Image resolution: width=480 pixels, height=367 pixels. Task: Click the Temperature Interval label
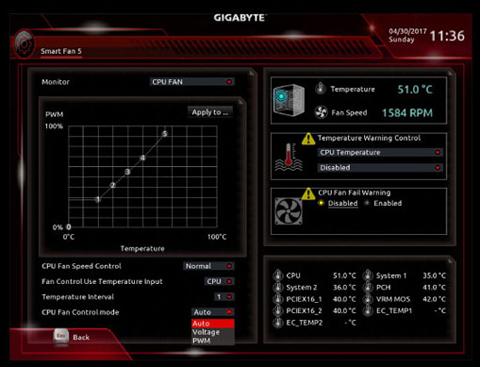tap(78, 297)
